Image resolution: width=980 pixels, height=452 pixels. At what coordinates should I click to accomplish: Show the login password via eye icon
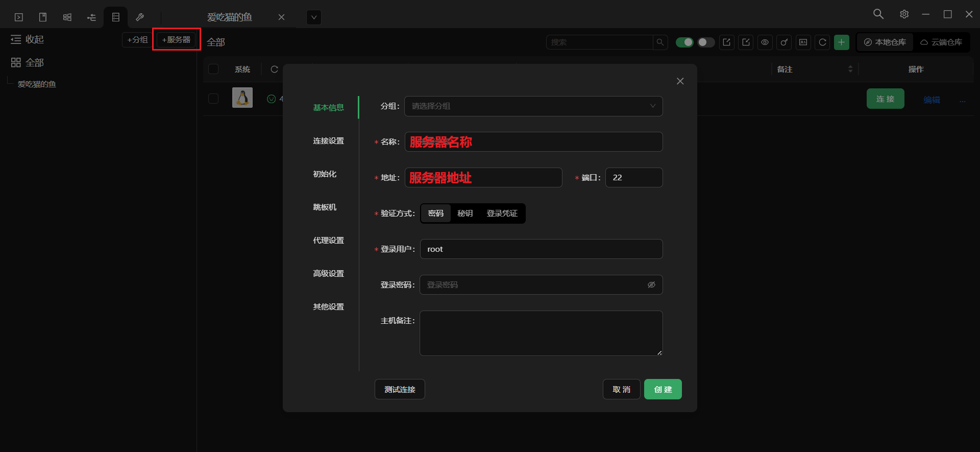pos(651,285)
